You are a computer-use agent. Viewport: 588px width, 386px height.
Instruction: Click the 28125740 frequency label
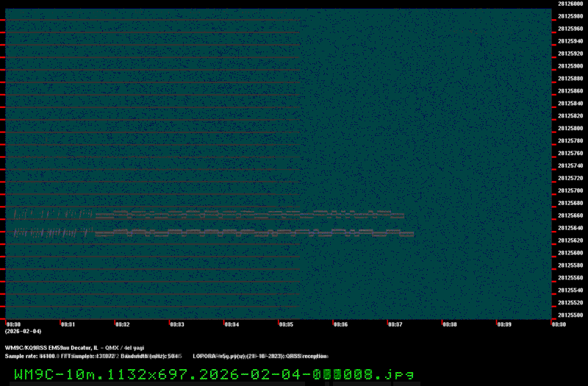[x=570, y=166]
